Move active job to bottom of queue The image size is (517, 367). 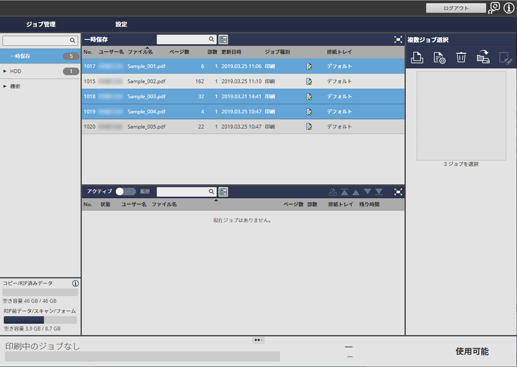pyautogui.click(x=379, y=192)
